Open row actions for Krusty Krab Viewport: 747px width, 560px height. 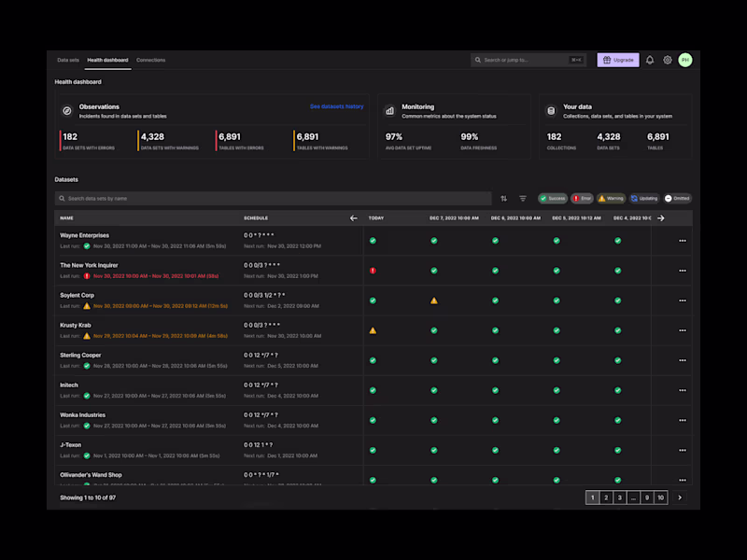(x=683, y=330)
